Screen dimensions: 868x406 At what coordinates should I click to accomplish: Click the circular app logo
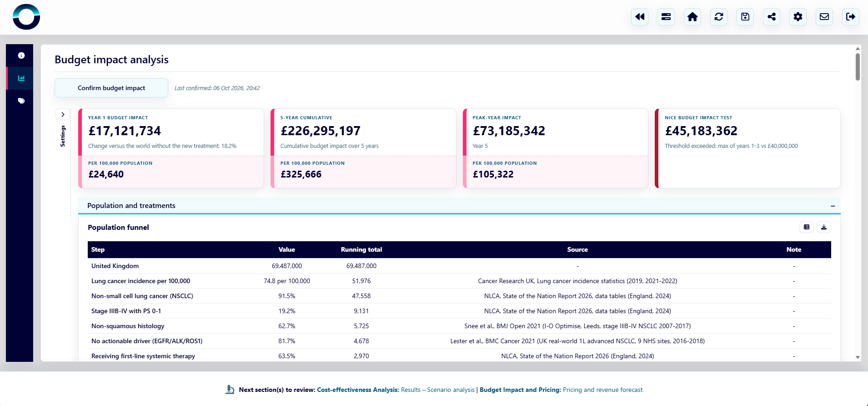tap(26, 17)
